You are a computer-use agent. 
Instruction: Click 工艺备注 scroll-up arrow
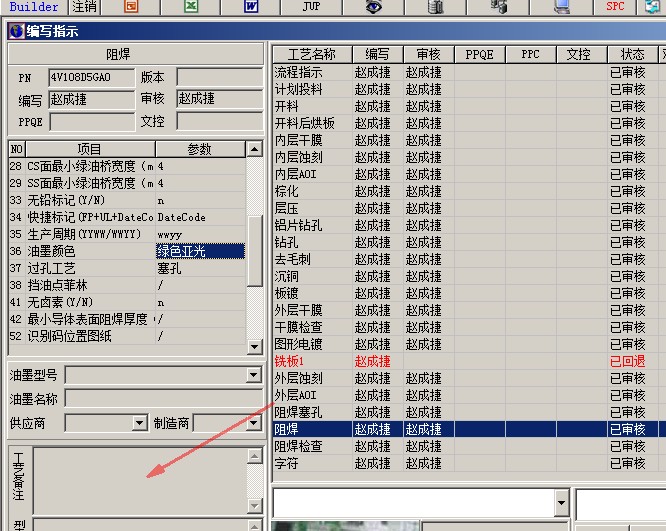pos(254,456)
